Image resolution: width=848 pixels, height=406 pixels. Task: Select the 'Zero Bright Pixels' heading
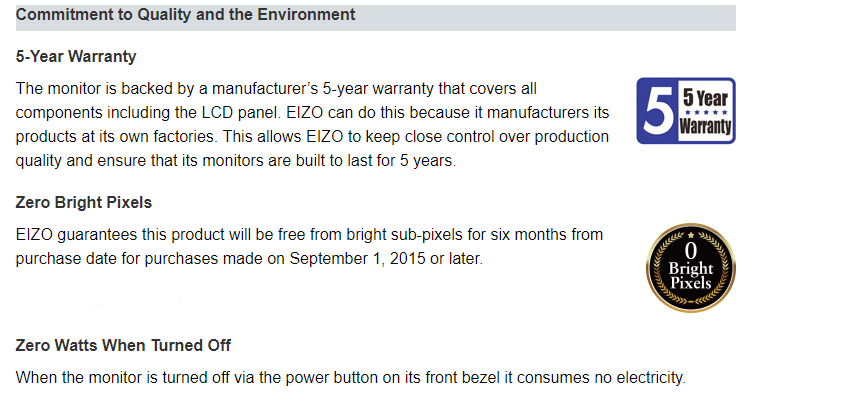[84, 203]
